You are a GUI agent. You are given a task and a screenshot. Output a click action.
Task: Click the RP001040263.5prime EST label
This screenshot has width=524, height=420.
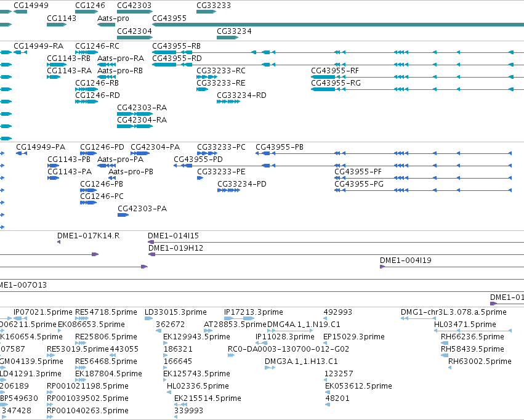[x=87, y=411]
